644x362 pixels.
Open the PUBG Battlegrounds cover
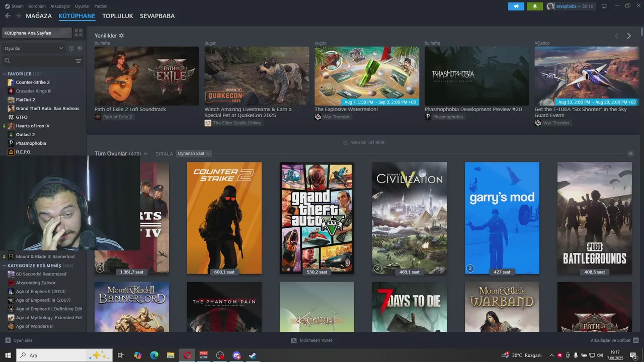point(595,218)
